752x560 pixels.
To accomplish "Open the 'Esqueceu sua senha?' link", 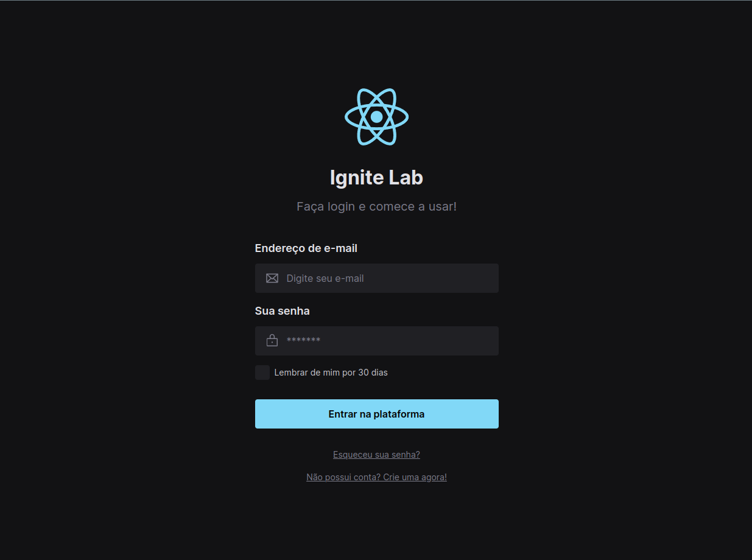I will (x=376, y=455).
